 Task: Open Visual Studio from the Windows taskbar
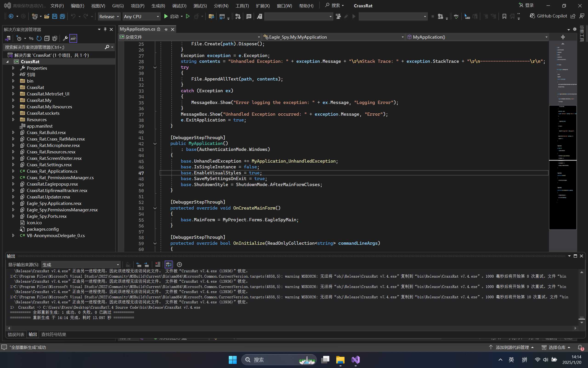point(356,360)
